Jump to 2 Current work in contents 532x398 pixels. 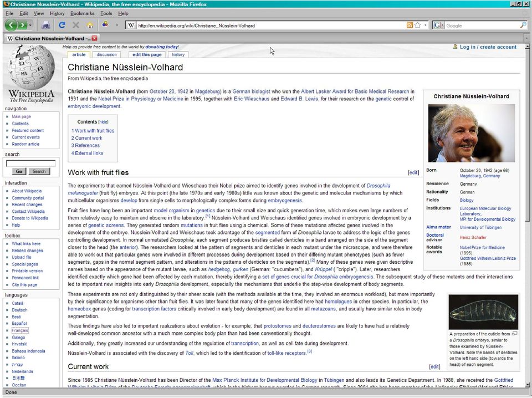[x=86, y=138]
